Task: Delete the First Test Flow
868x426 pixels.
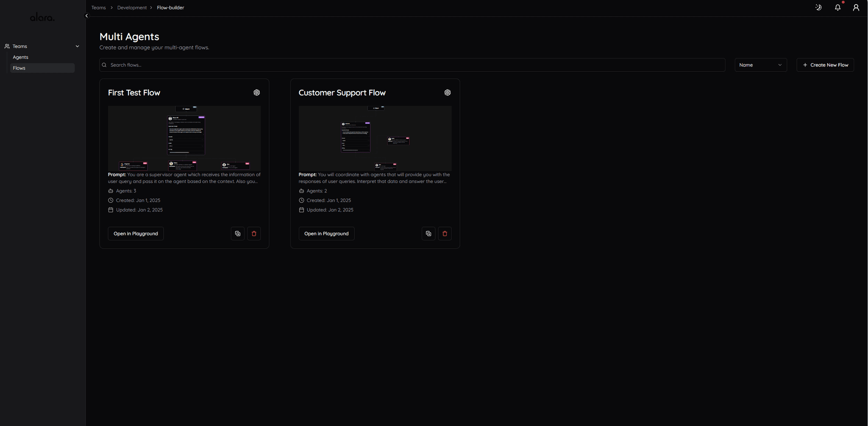Action: pyautogui.click(x=254, y=234)
